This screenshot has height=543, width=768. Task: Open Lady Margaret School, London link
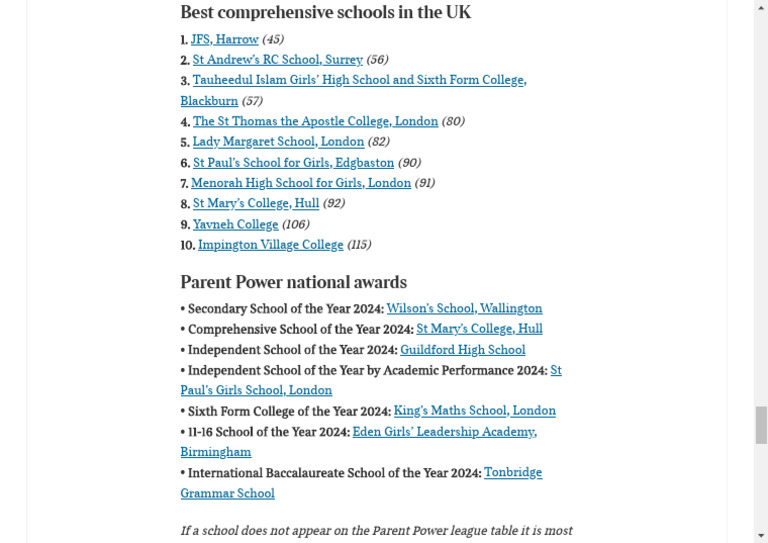[278, 142]
